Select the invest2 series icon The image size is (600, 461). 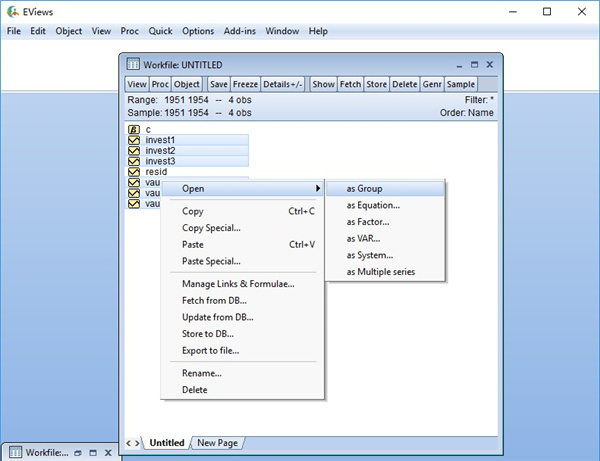click(134, 151)
